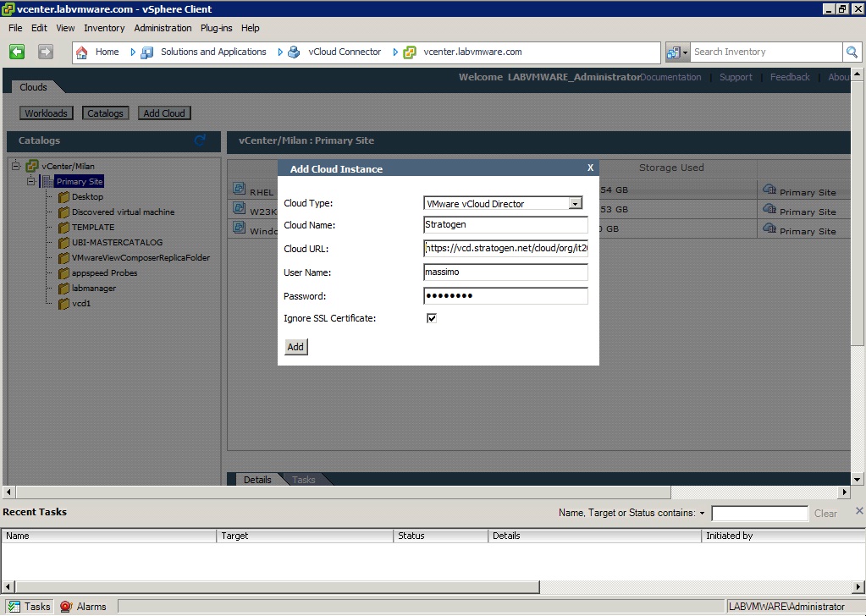866x616 pixels.
Task: Open Alarms in the status bar
Action: (x=83, y=607)
